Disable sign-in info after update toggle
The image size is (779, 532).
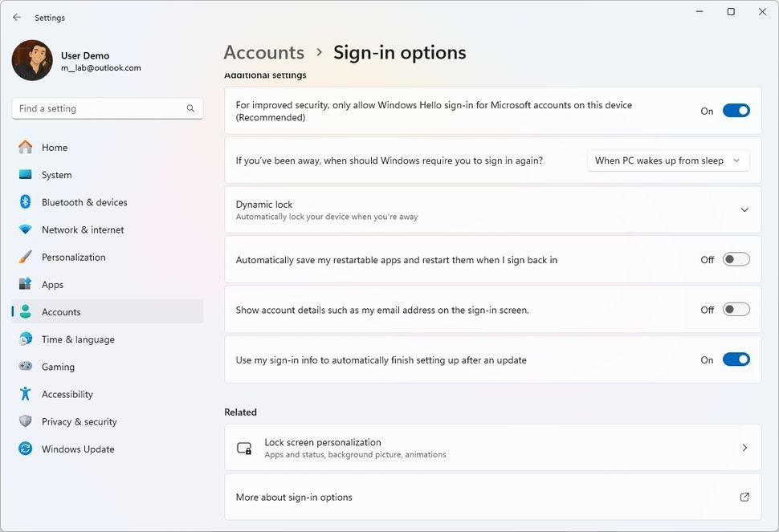click(736, 359)
